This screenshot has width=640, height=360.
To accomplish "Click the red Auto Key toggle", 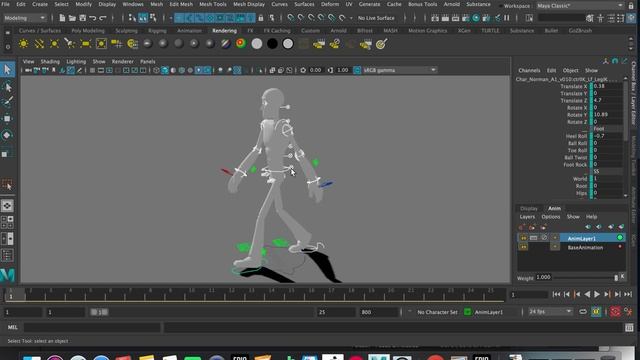I will 615,312.
